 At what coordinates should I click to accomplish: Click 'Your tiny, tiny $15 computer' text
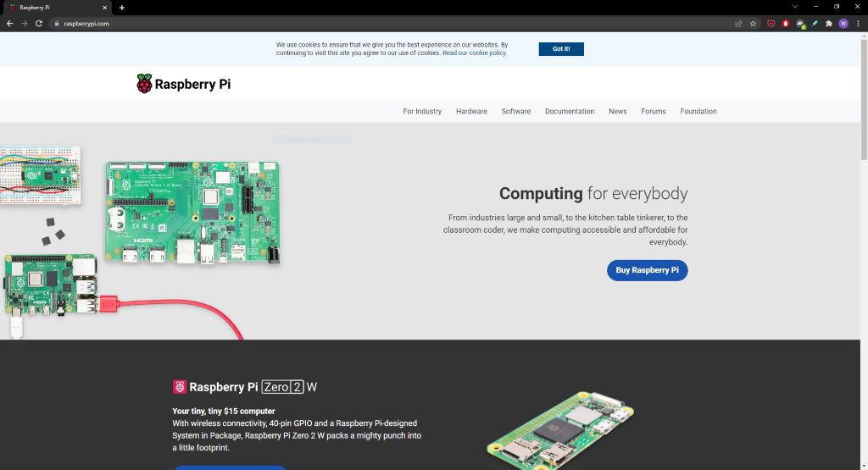click(x=224, y=411)
